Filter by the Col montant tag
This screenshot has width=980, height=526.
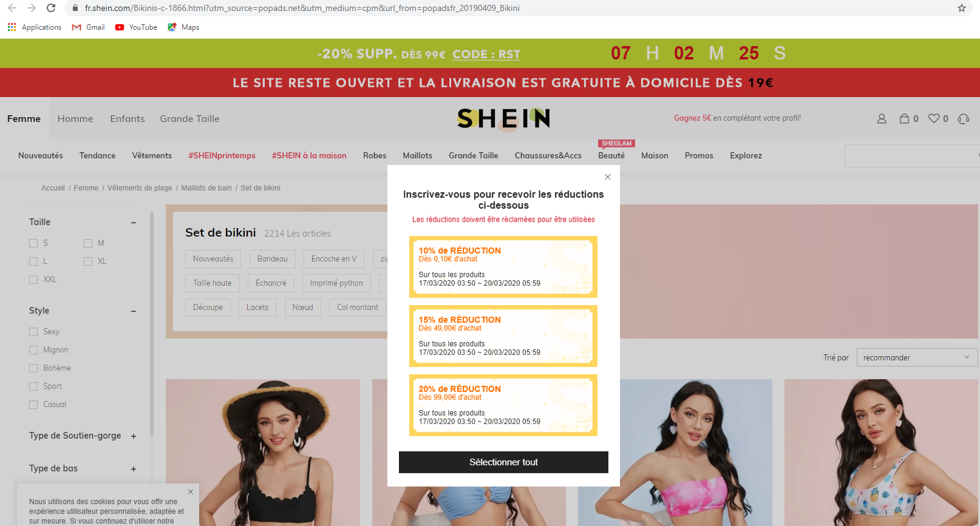358,308
